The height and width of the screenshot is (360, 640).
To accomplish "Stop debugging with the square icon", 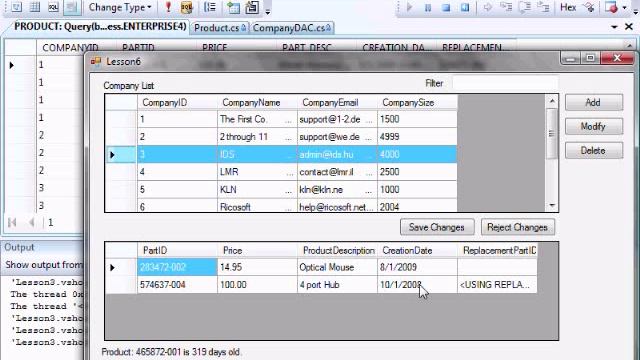I will (x=446, y=7).
